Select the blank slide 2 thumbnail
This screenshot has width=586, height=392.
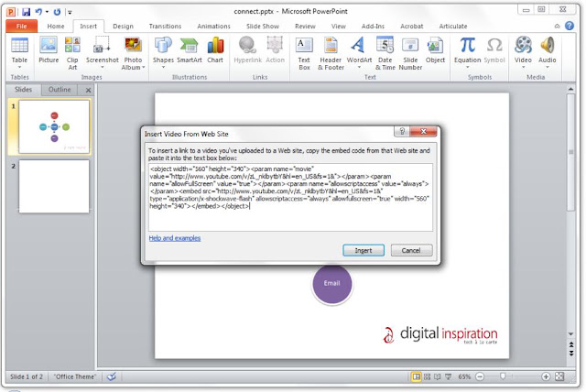tap(54, 187)
